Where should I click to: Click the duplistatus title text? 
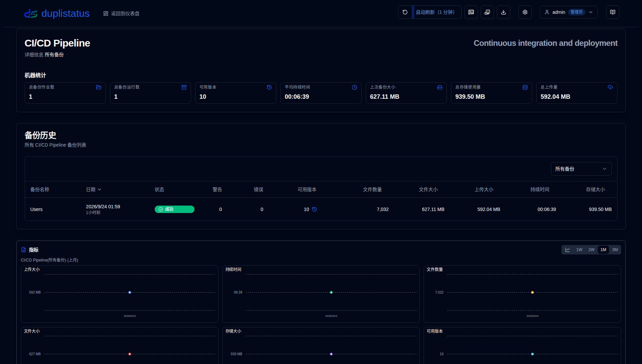[65, 13]
